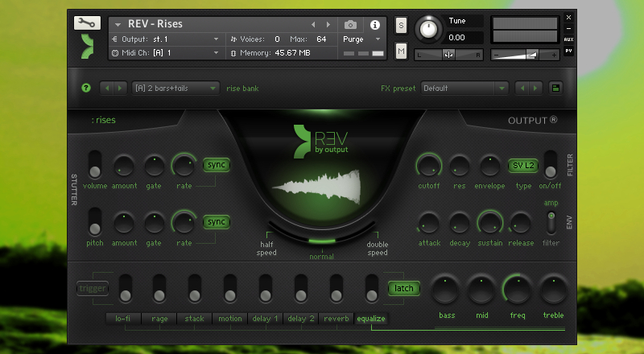Image resolution: width=644 pixels, height=354 pixels.
Task: Go to next instrument in header
Action: pyautogui.click(x=328, y=25)
